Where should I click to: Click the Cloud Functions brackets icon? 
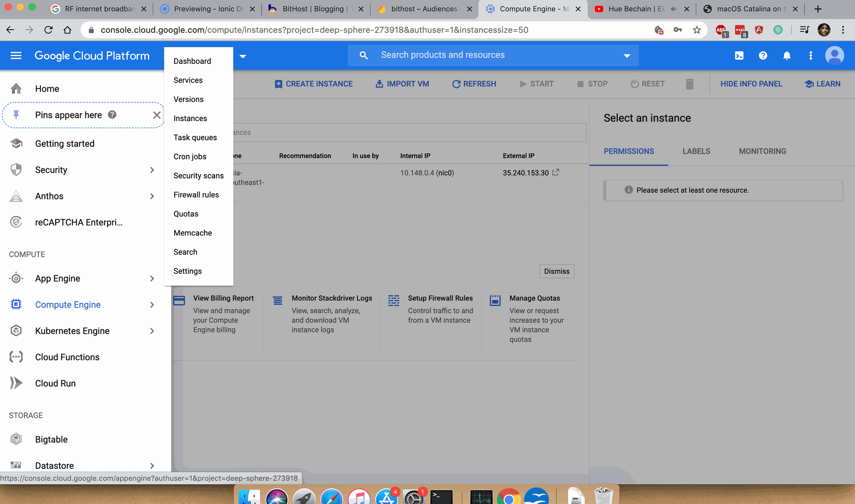pos(16,357)
